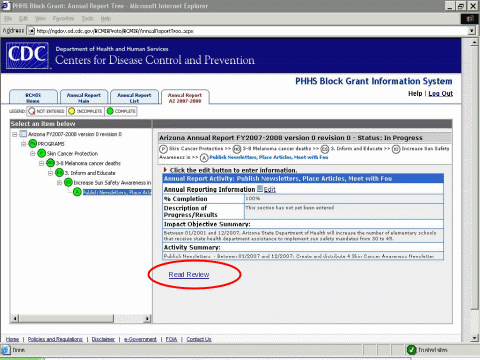This screenshot has width=480, height=360.
Task: Collapse the Skin Cancer Protection node
Action: [x=33, y=154]
